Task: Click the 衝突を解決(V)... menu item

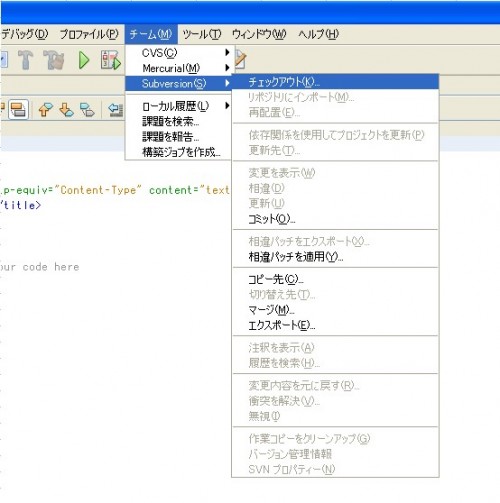Action: [x=335, y=401]
